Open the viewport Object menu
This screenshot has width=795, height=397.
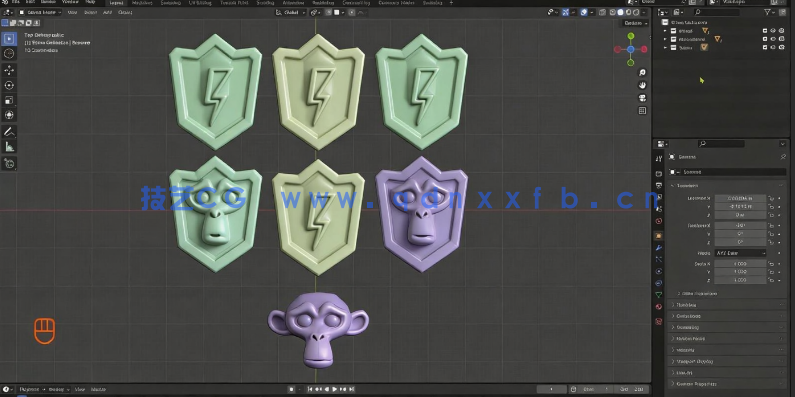(x=125, y=12)
